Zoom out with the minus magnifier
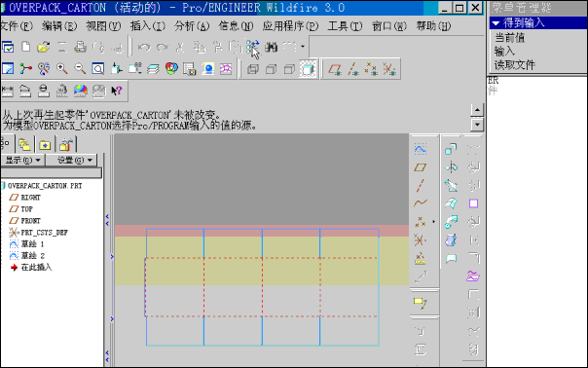 click(x=80, y=69)
